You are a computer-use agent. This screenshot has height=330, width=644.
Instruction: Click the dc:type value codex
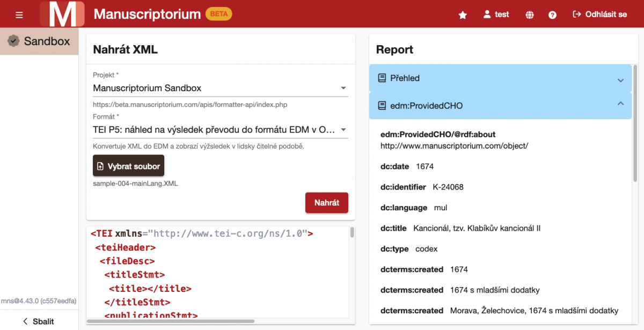tap(427, 249)
